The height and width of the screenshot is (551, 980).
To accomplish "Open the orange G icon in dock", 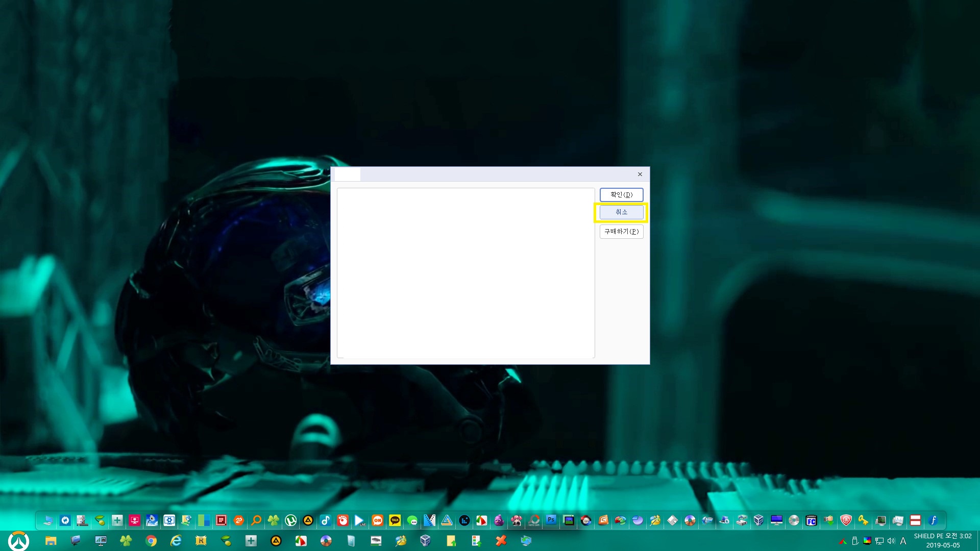I will 603,520.
